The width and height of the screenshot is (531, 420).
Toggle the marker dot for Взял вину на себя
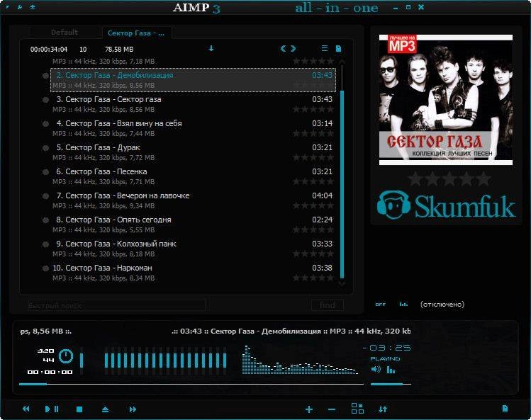coord(45,124)
